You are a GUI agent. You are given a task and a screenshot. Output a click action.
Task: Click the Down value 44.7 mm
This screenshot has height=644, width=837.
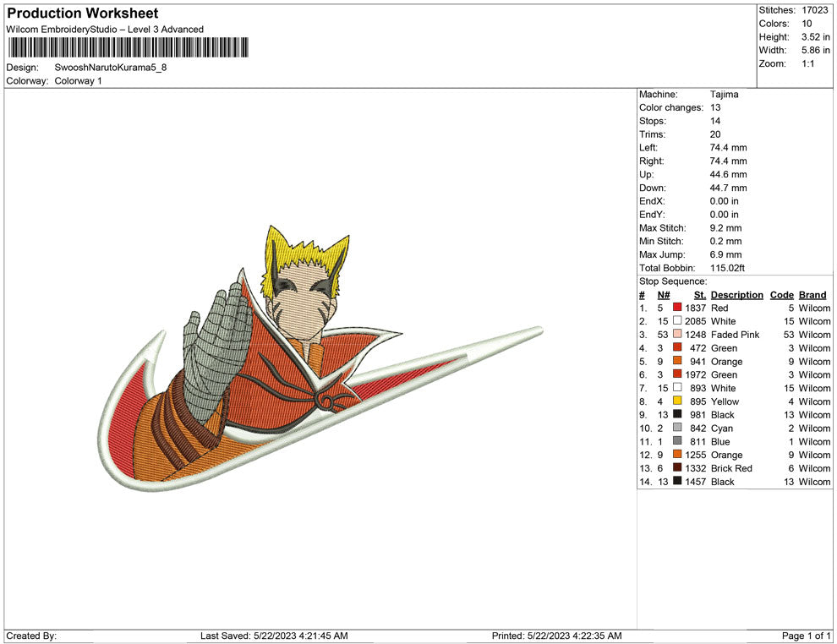coord(728,188)
